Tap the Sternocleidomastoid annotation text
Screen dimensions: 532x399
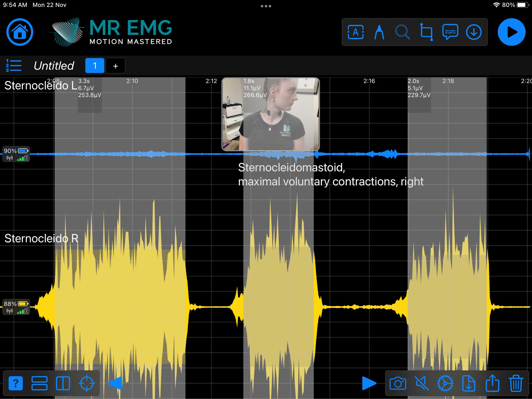(331, 174)
